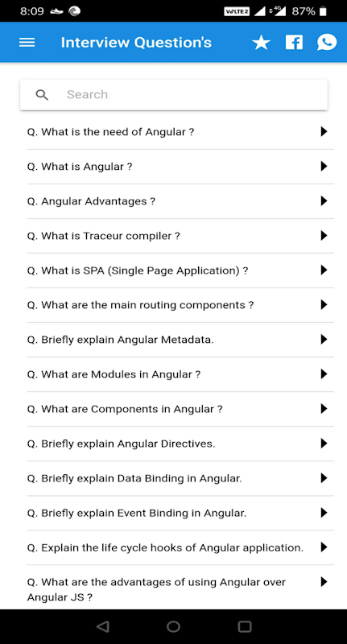The height and width of the screenshot is (644, 347).
Task: Expand arrow beside 'Angular Advantages ?'
Action: click(324, 200)
